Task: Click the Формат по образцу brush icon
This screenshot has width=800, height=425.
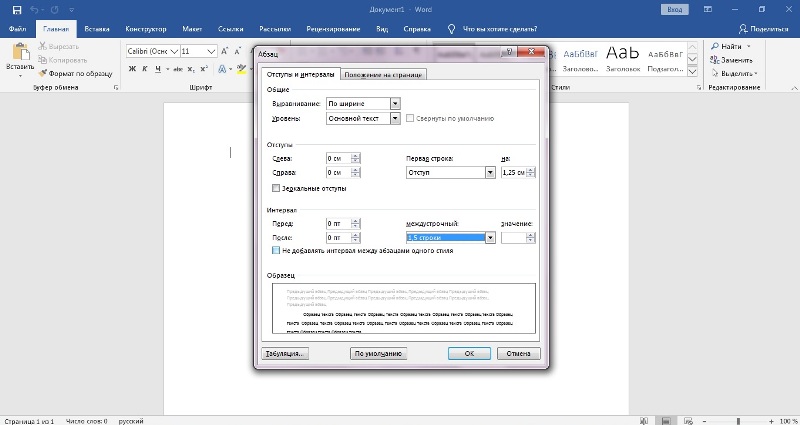Action: (42, 73)
